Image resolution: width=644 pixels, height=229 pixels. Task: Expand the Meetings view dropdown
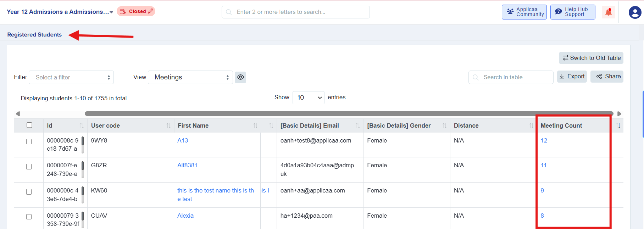click(x=190, y=77)
